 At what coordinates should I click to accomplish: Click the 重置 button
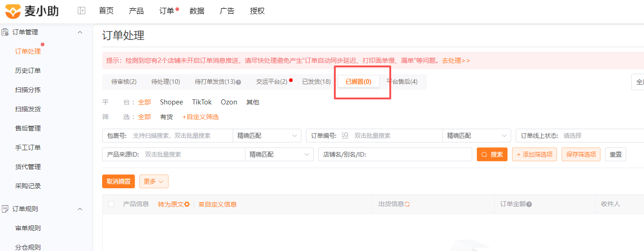[x=616, y=154]
